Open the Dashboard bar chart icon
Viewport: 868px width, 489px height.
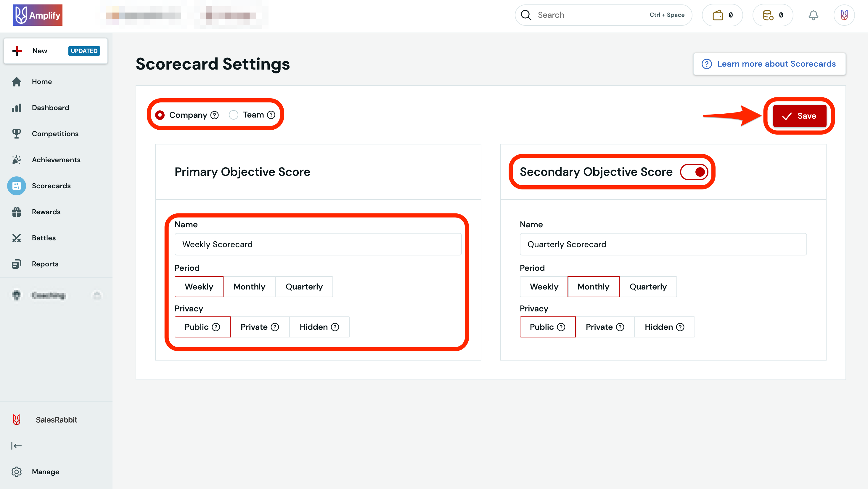[x=17, y=107]
